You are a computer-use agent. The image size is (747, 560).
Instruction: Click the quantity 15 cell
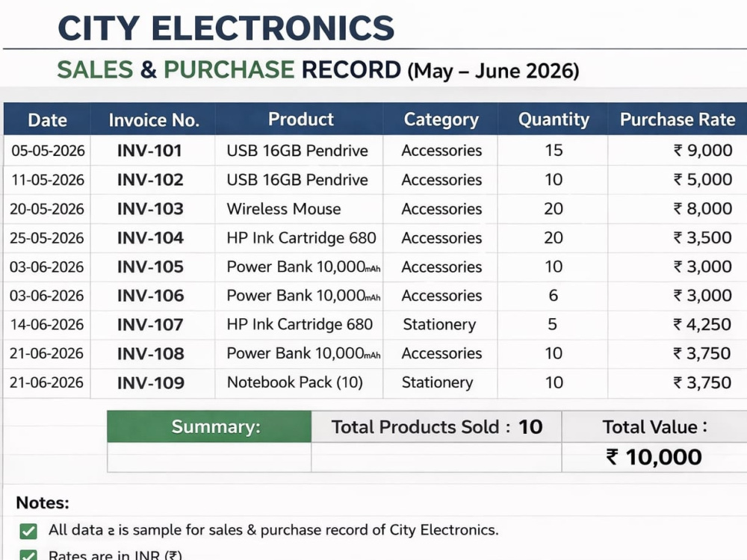553,151
